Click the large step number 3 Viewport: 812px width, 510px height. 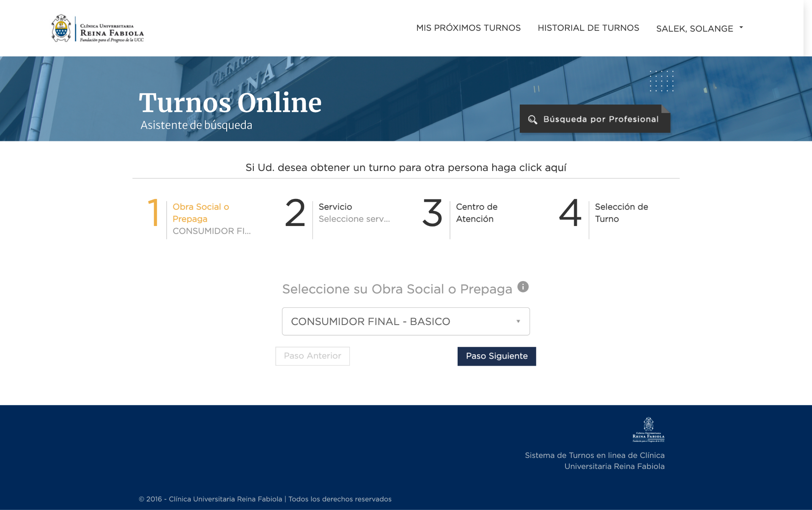(432, 212)
